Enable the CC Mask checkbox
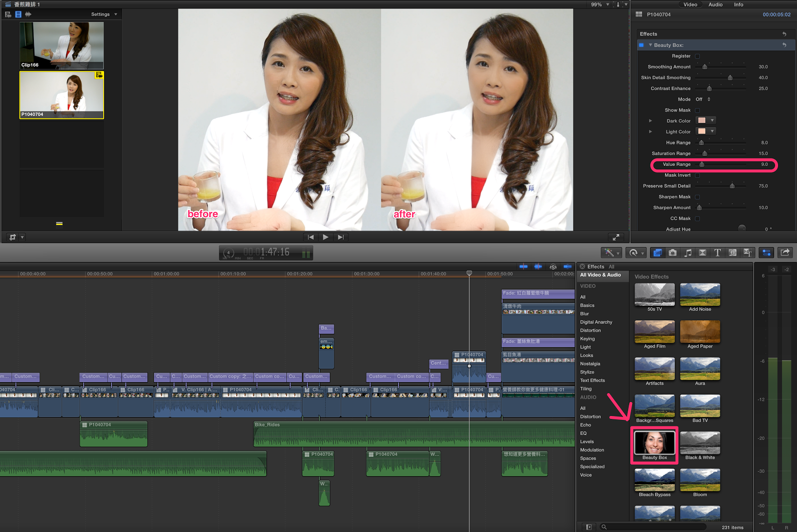Viewport: 797px width, 532px height. coord(697,219)
